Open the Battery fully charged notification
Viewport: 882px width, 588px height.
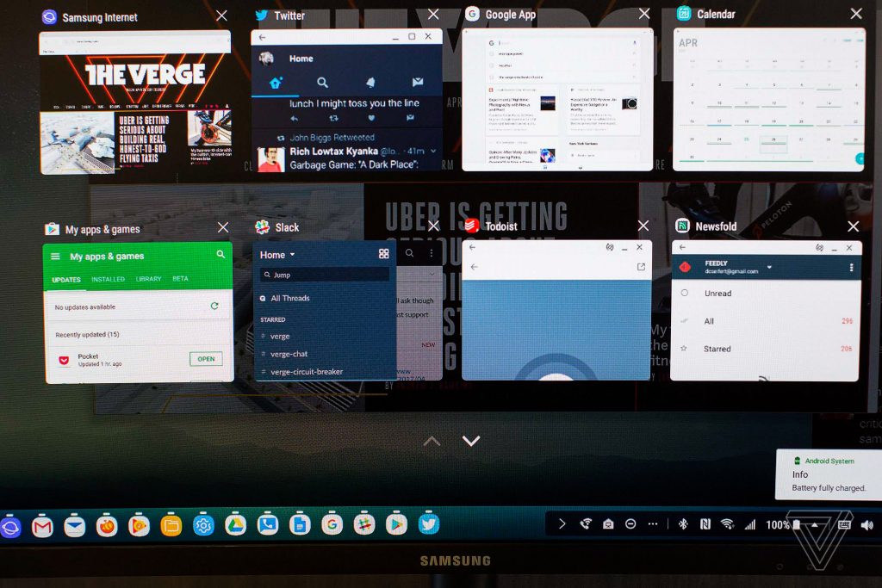(x=828, y=474)
